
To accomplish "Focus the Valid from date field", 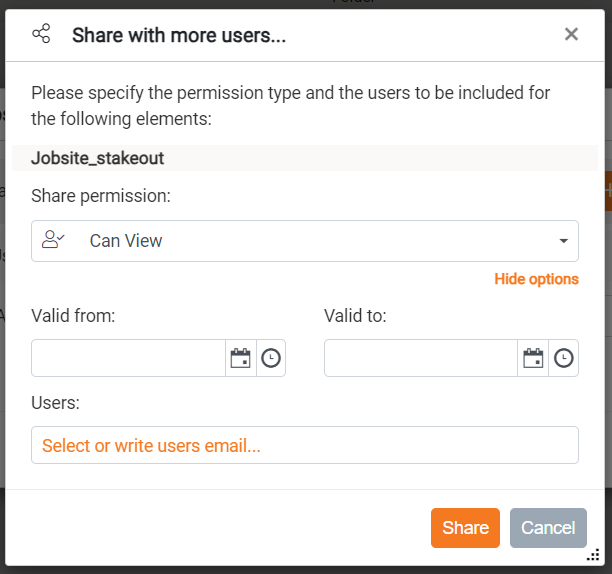I will click(x=128, y=358).
